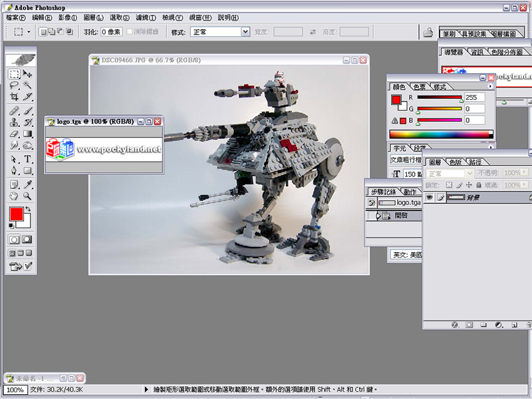The image size is (532, 399).
Task: Click the 羽化 feather input field
Action: (x=112, y=31)
